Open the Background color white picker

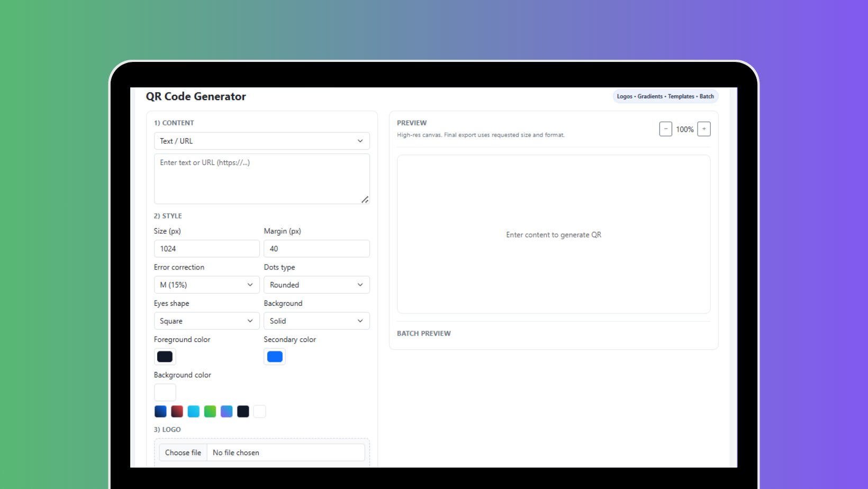(165, 392)
